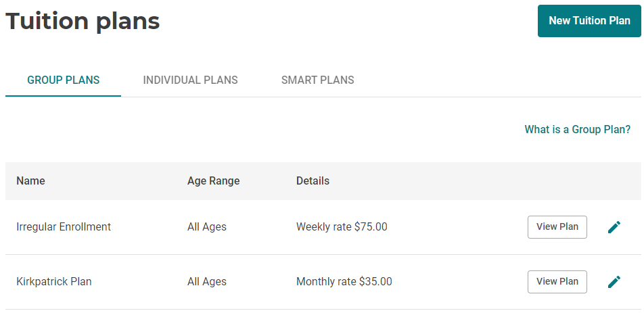
Task: Click the Age Range column header
Action: pyautogui.click(x=213, y=181)
